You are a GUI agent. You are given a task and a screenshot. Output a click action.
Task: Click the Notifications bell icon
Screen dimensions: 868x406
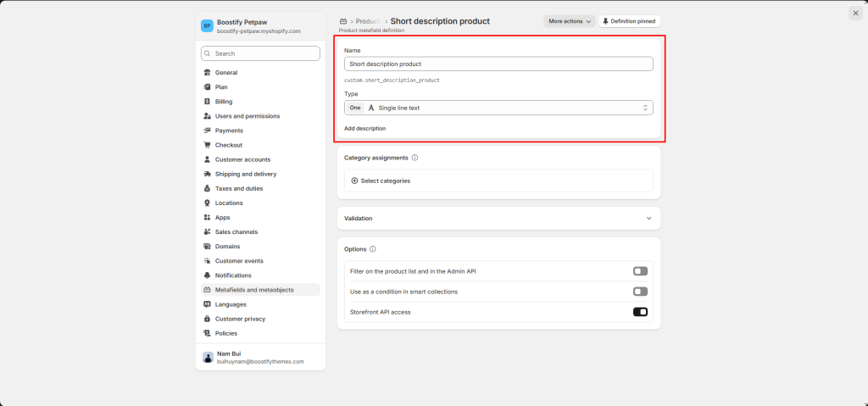coord(208,275)
